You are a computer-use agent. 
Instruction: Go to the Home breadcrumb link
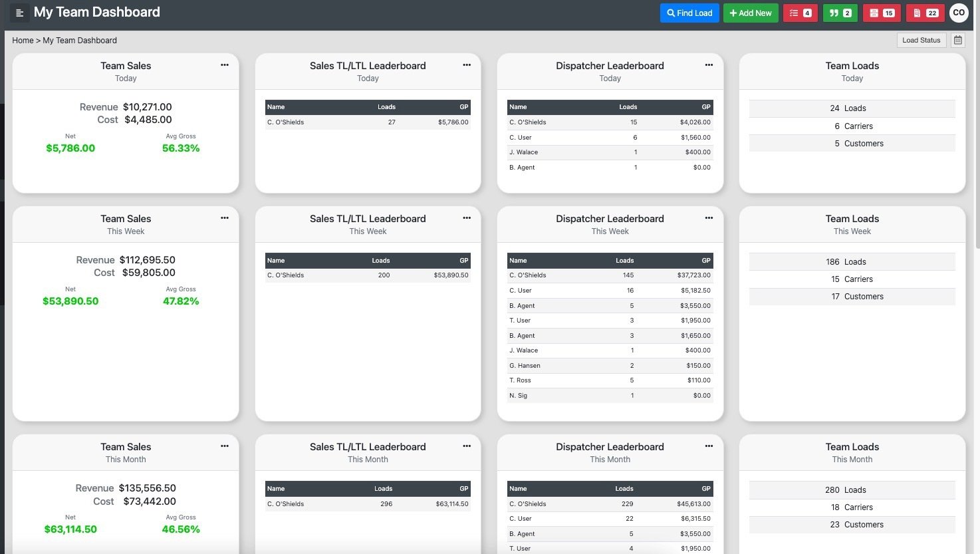coord(23,41)
